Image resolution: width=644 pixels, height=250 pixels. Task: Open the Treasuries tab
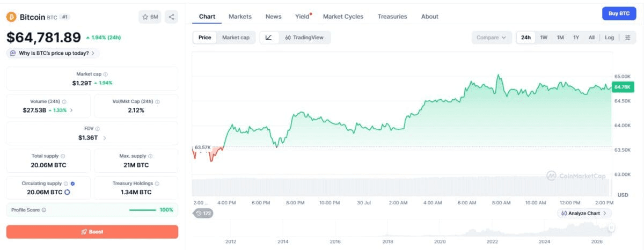pyautogui.click(x=392, y=17)
